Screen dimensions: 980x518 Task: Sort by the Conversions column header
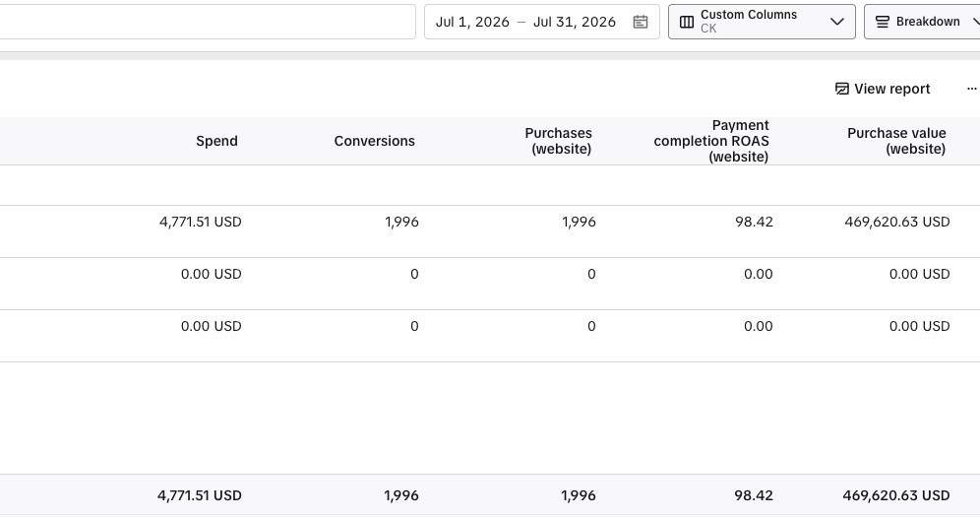[374, 141]
